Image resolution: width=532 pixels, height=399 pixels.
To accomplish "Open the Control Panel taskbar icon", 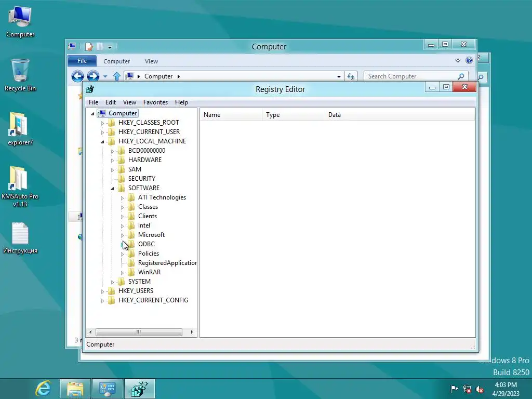I will [108, 389].
